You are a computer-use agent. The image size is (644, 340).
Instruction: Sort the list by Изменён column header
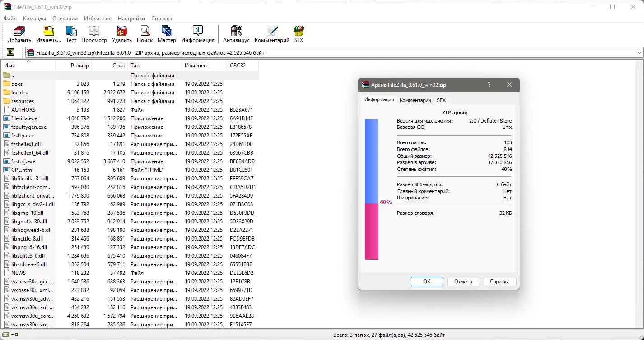coord(205,66)
